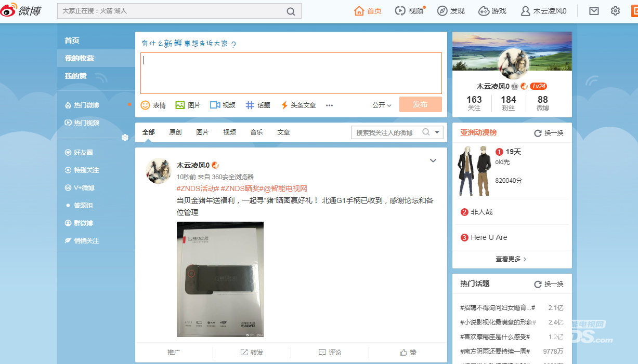Viewport: 638px width, 364px height.
Task: Click inside the top search field
Action: click(172, 11)
